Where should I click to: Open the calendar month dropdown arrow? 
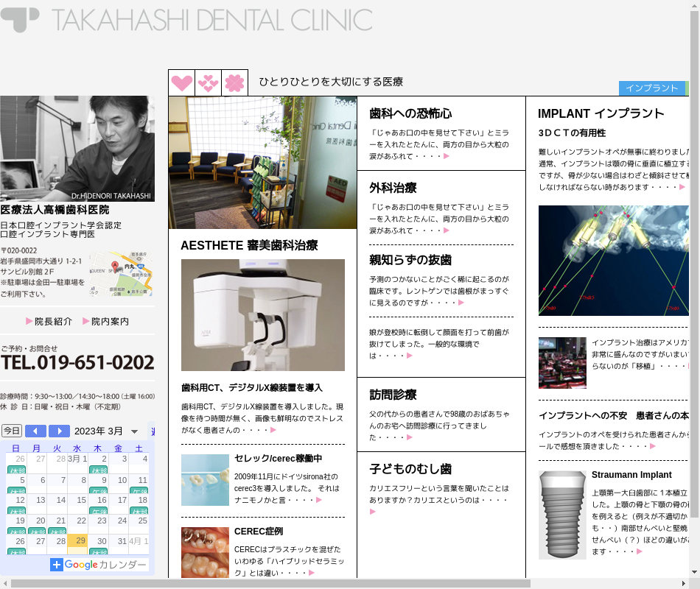coord(134,431)
